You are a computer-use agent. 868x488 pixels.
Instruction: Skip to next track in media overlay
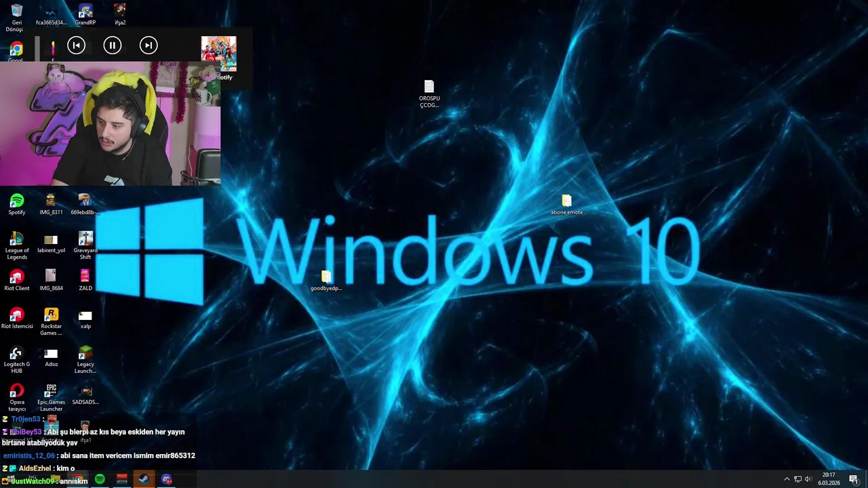click(148, 45)
